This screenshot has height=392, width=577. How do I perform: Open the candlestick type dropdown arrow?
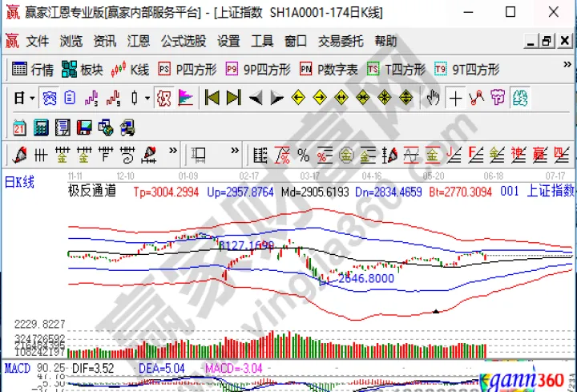[147, 99]
